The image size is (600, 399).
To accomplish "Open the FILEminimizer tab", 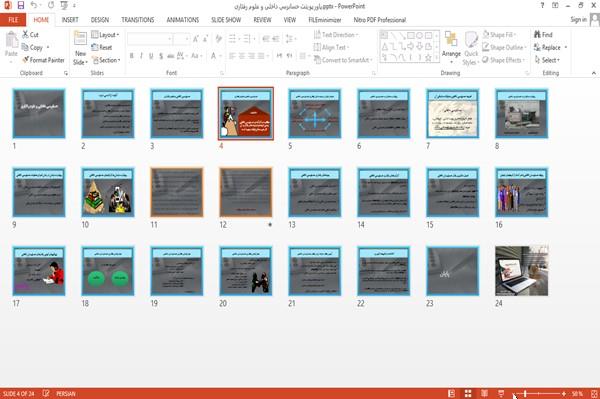I will point(324,20).
